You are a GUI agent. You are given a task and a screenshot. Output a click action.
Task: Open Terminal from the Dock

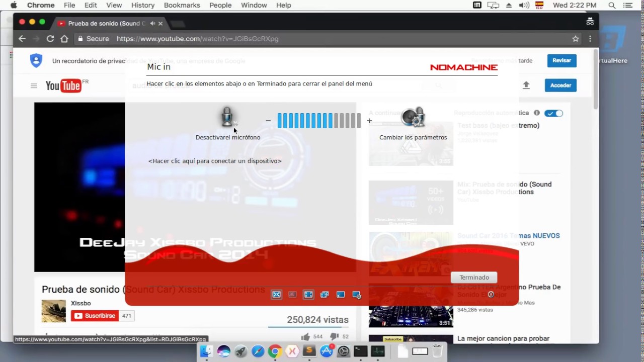[361, 351]
